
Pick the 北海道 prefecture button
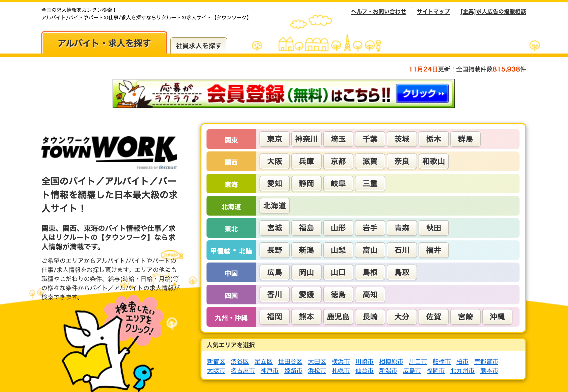click(274, 206)
